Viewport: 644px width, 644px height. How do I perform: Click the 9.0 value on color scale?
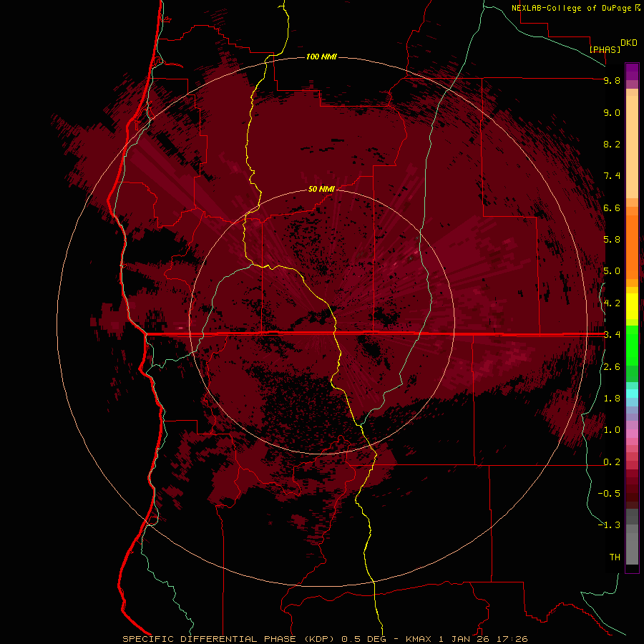612,112
